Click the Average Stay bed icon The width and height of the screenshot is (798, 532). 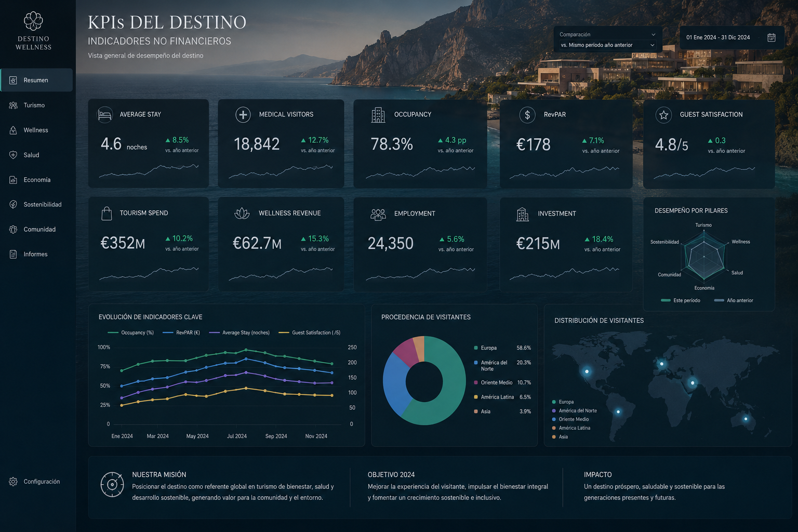pyautogui.click(x=105, y=114)
